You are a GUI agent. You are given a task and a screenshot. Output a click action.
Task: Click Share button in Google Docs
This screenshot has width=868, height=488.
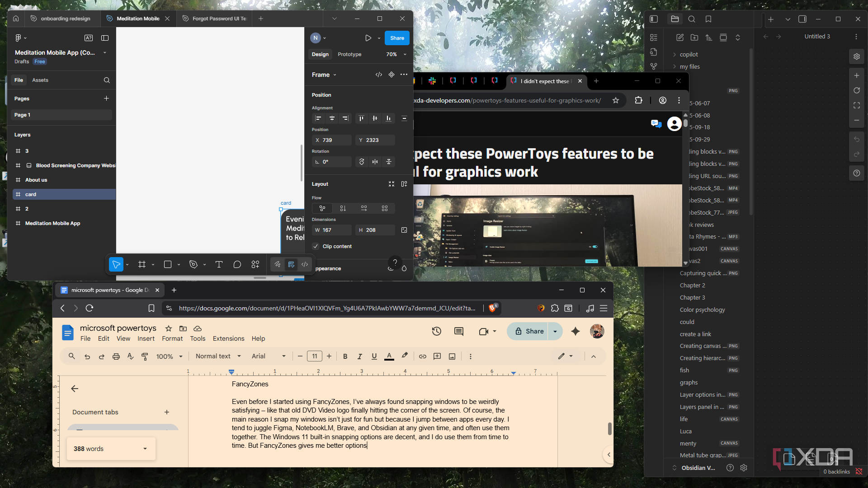(528, 331)
